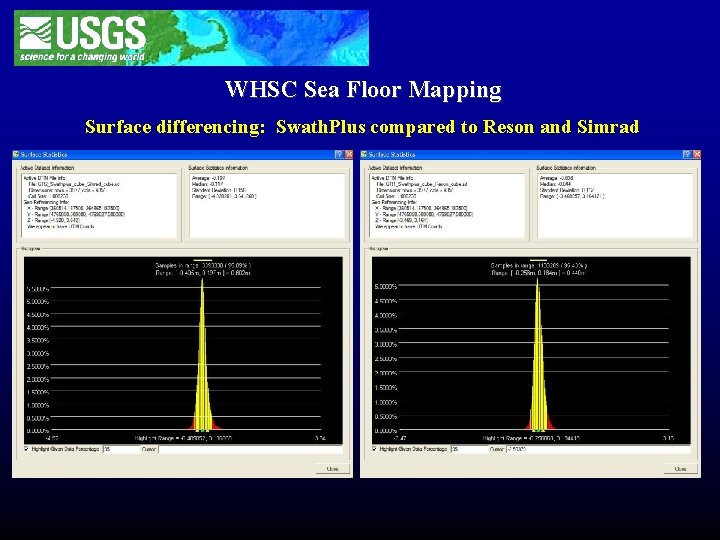The height and width of the screenshot is (540, 720).
Task: Click the Cursor value field in left window
Action: tap(250, 449)
